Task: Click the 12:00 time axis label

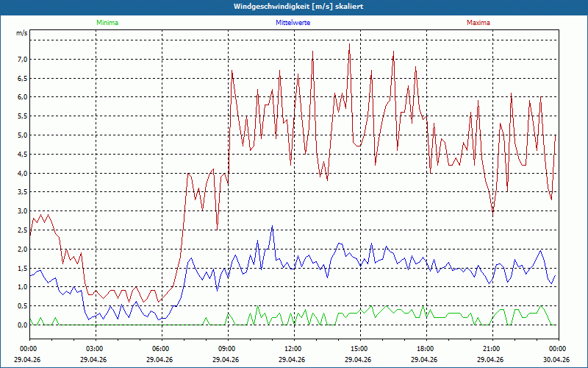Action: pos(294,349)
